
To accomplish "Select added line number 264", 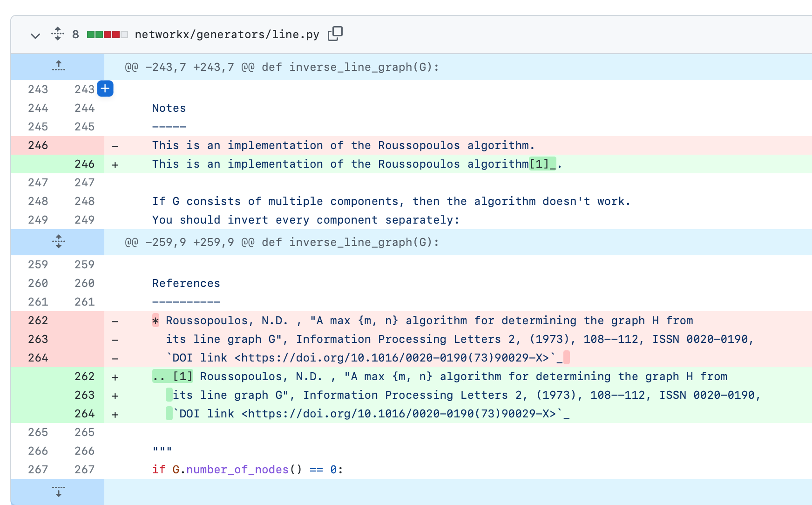I will pyautogui.click(x=84, y=414).
